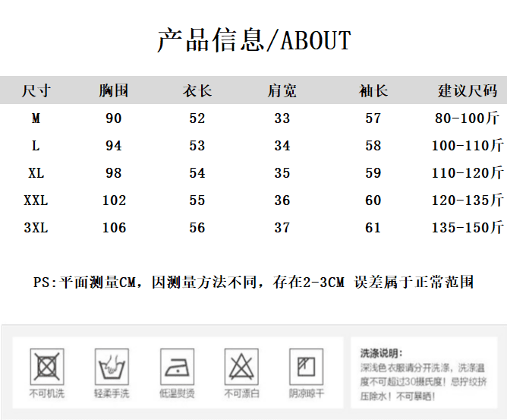Click the no machine wash icon
Screen dimensions: 507x420
(x=47, y=366)
